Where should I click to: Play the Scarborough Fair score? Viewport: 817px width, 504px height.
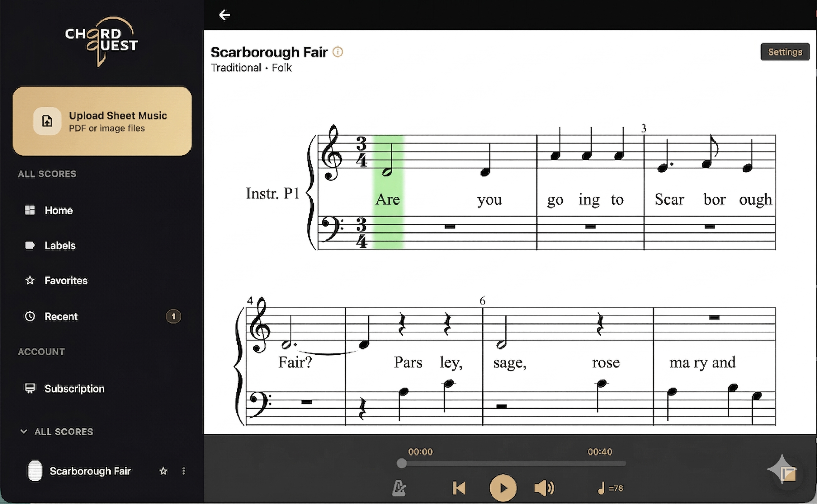click(x=503, y=488)
